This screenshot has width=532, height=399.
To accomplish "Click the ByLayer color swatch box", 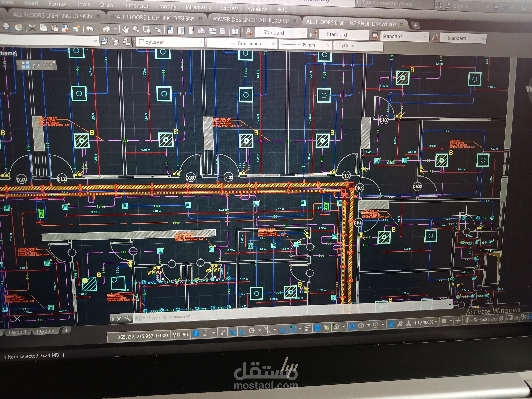I will click(x=141, y=42).
